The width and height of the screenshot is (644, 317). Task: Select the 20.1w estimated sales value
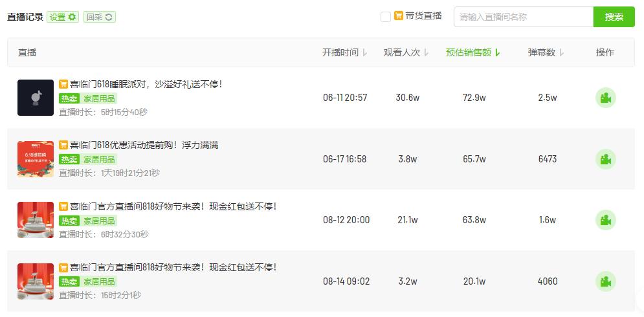click(x=474, y=281)
